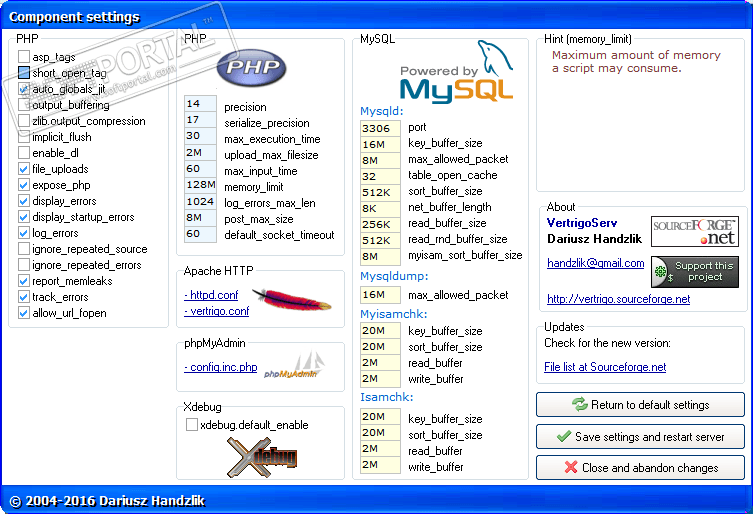The height and width of the screenshot is (514, 753).
Task: Toggle short_open_tag checkbox
Action: click(24, 73)
